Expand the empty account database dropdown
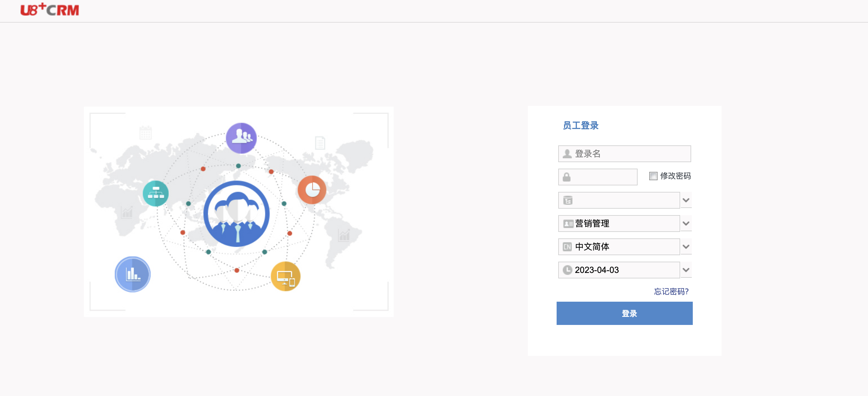 pyautogui.click(x=686, y=200)
